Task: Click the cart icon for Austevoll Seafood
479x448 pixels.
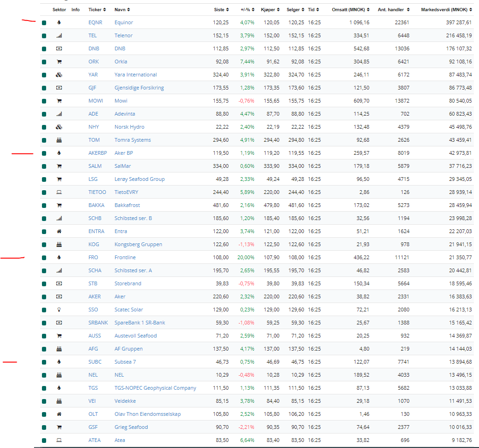Action: [x=59, y=336]
